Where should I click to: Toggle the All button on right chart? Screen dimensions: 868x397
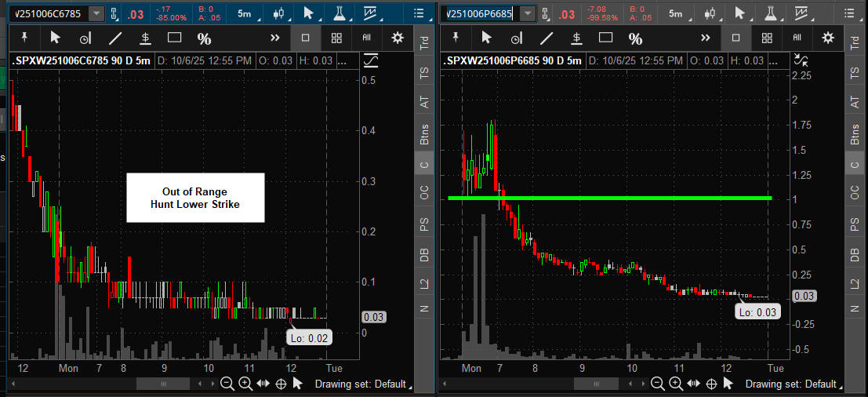pyautogui.click(x=797, y=38)
